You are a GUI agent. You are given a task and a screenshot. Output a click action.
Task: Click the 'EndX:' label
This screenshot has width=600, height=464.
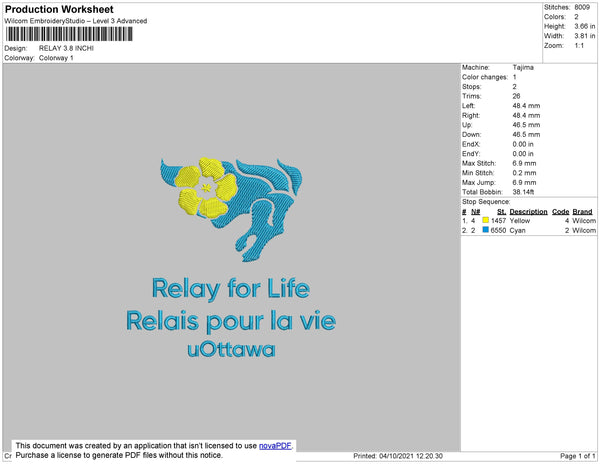471,144
